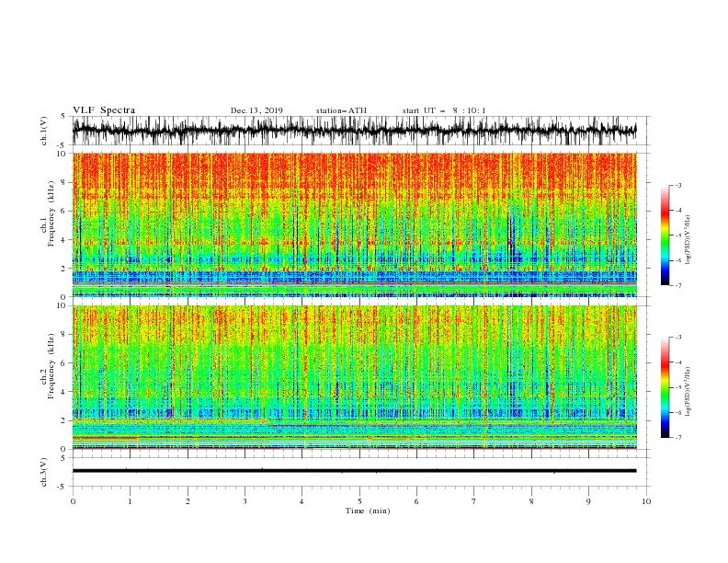The image size is (728, 563).
Task: Click the "station=ATH" label
Action: (x=341, y=110)
